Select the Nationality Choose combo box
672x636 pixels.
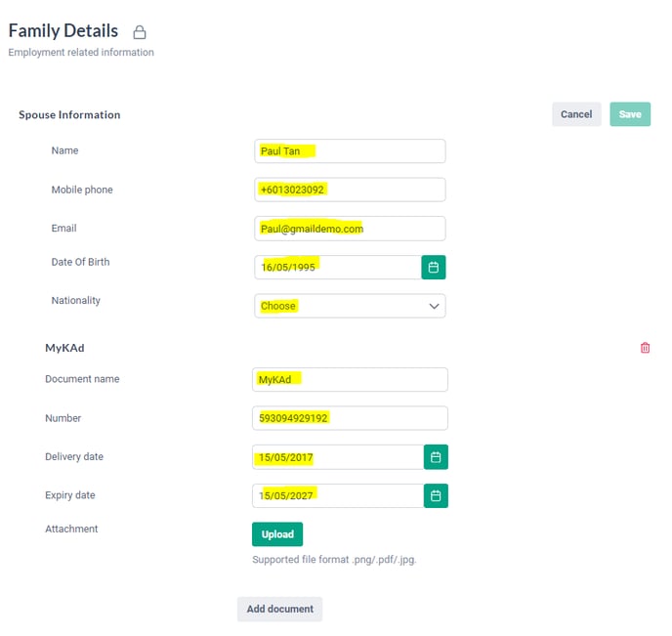350,306
